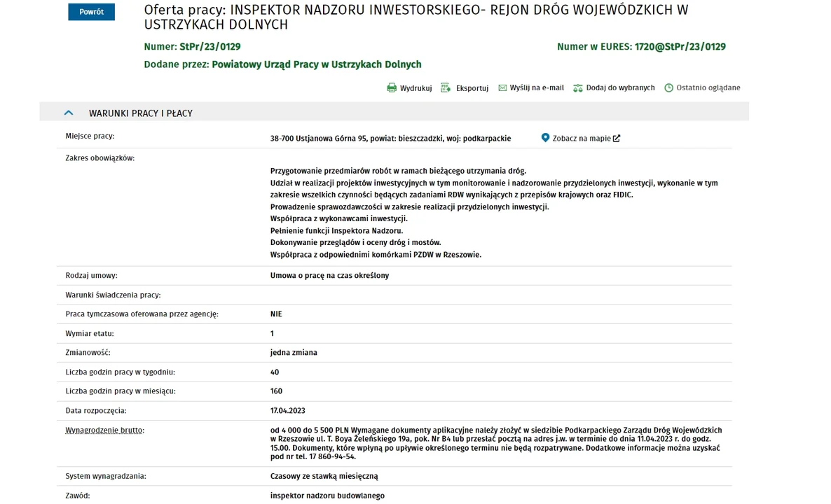The image size is (831, 504).
Task: Click the Liczba godzin pracy w miesiącu label
Action: coord(121,391)
